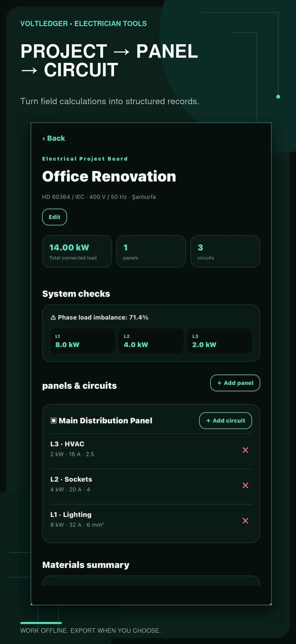Screen dimensions: 296x644
Task: Select the L3 2.0 kW phase tile
Action: pyautogui.click(x=219, y=341)
